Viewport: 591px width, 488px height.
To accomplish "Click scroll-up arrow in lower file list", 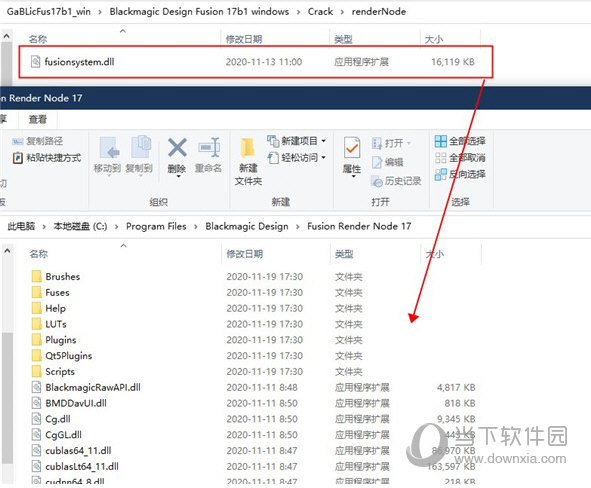I will click(7, 251).
